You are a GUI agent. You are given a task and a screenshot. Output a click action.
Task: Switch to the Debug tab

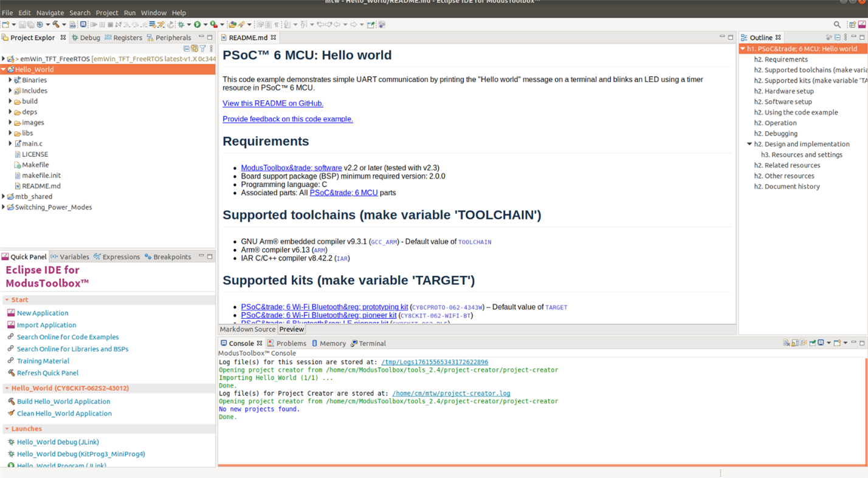[x=86, y=38]
